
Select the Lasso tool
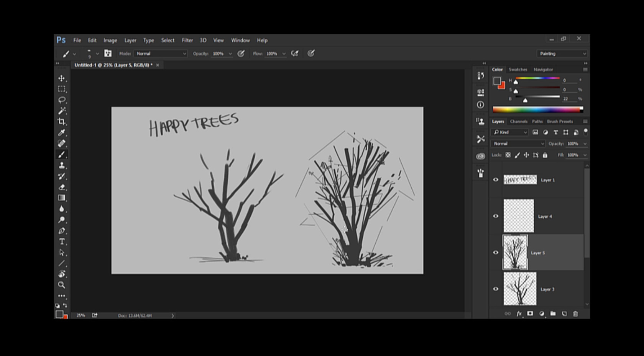coord(61,100)
